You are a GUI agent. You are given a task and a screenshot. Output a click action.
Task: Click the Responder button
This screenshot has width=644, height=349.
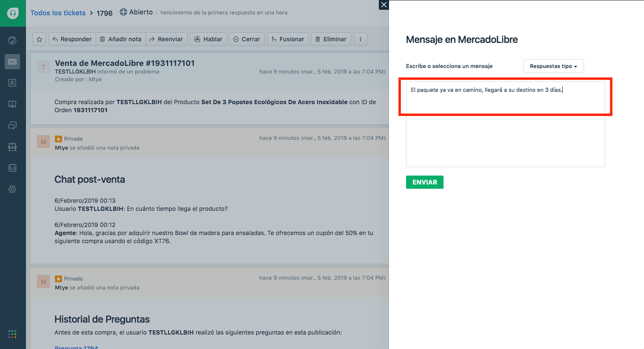click(x=72, y=39)
